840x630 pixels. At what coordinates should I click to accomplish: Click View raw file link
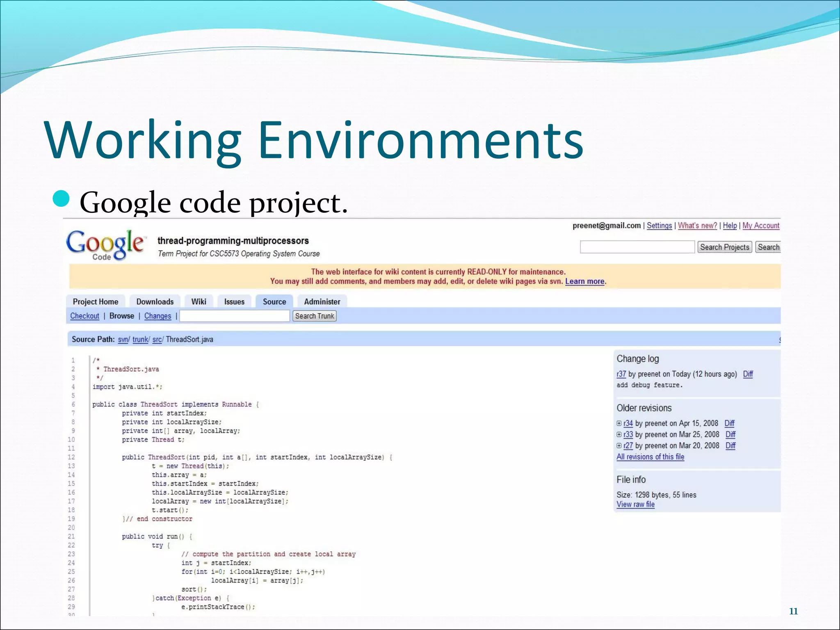pos(635,504)
